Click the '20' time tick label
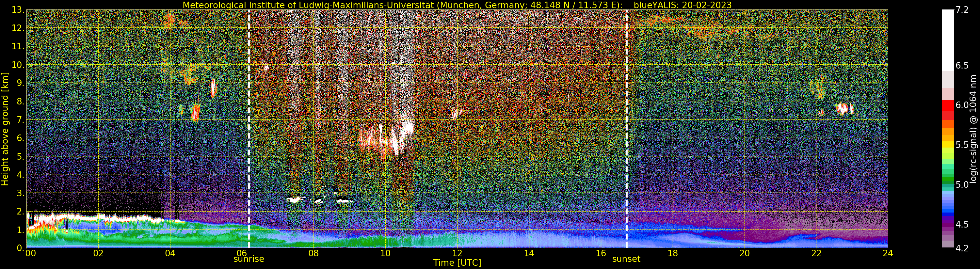 [744, 253]
